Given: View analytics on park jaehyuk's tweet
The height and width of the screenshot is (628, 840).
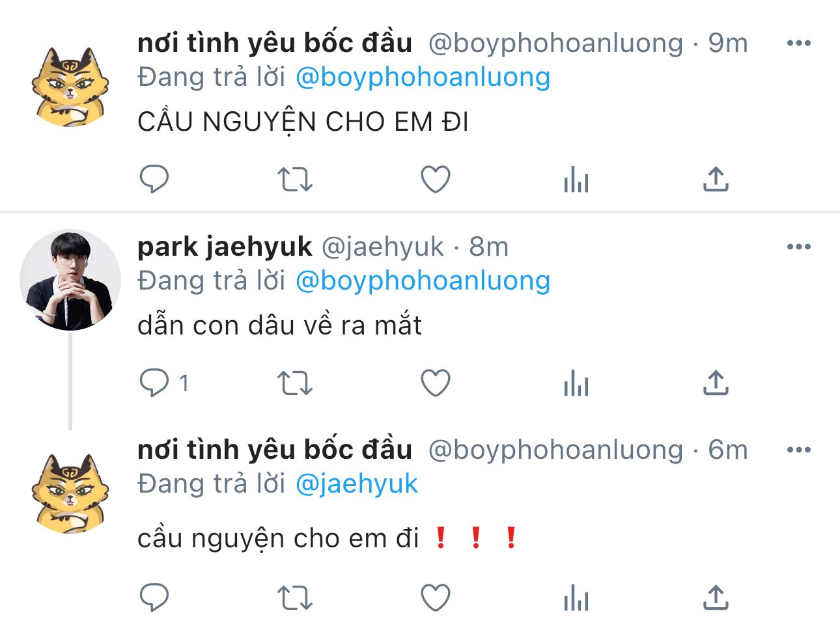Looking at the screenshot, I should tap(576, 383).
